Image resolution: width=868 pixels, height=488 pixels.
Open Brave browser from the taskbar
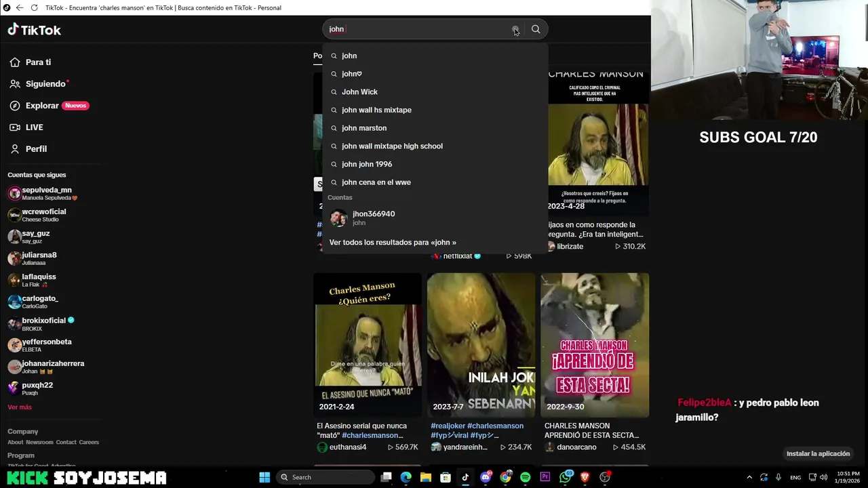[585, 477]
